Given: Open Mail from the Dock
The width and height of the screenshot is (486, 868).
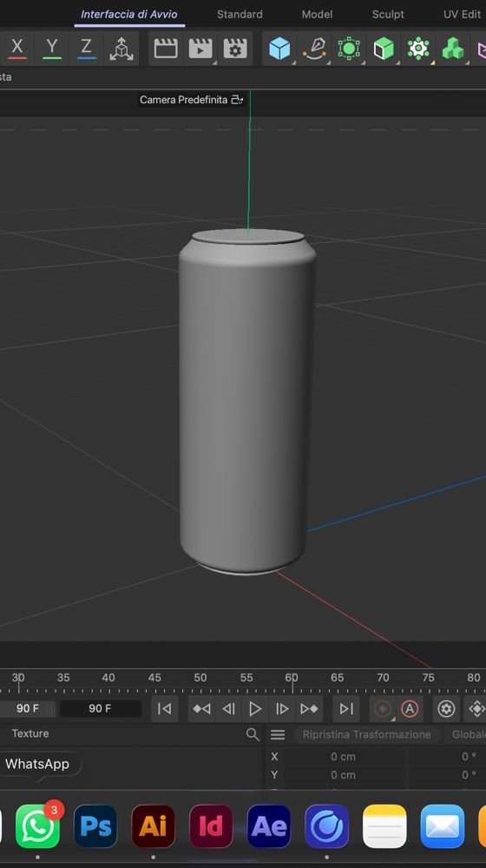Looking at the screenshot, I should tap(443, 826).
